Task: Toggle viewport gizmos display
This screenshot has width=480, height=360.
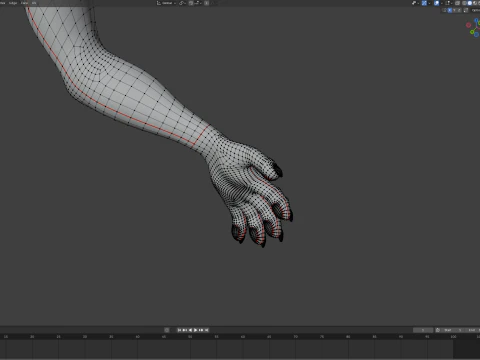Action: [x=424, y=3]
